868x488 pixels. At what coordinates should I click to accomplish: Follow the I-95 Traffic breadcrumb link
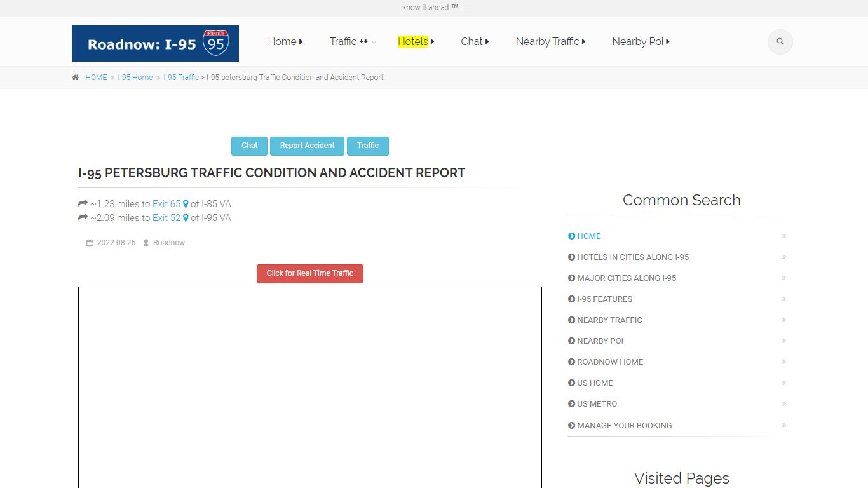(181, 78)
